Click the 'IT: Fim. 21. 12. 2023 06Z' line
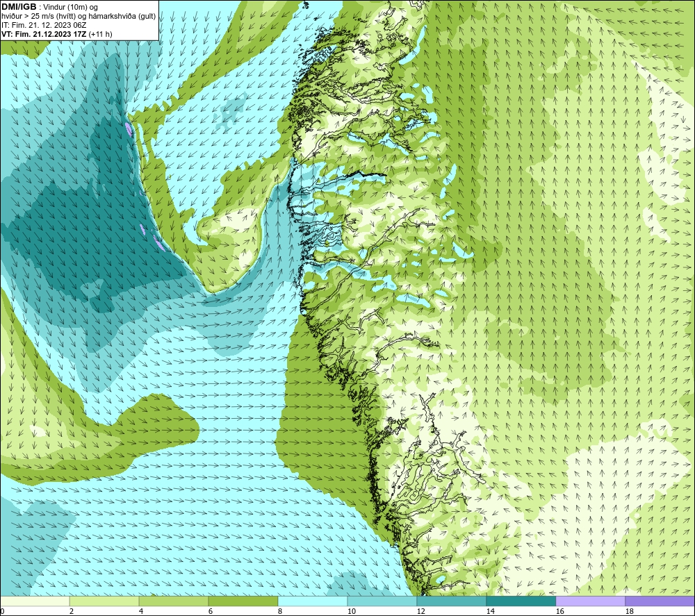The height and width of the screenshot is (616, 695). click(44, 25)
